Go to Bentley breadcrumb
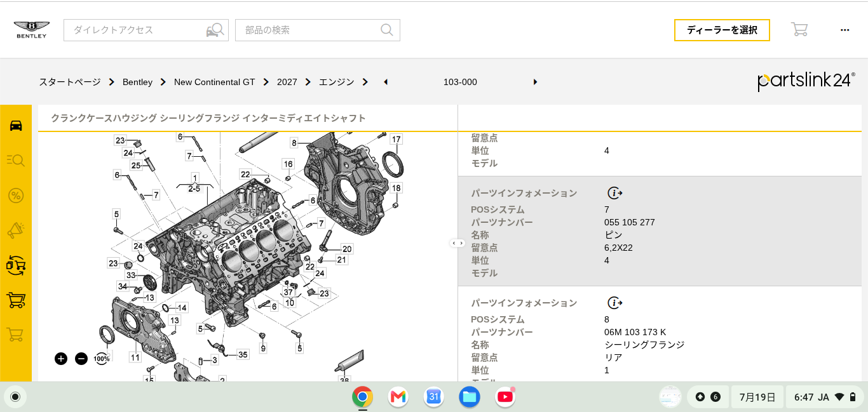This screenshot has height=412, width=868. [x=137, y=82]
